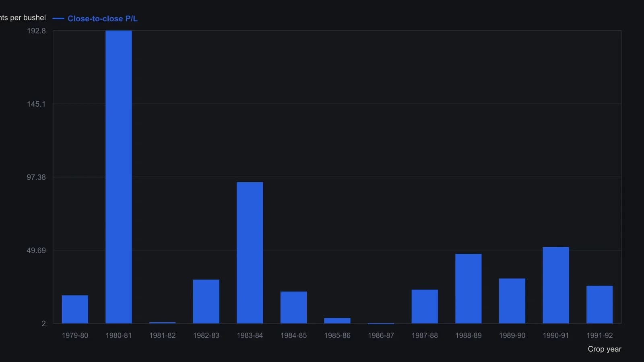Select the 1991-92 bar
Screen dimensions: 644x362
tap(600, 304)
